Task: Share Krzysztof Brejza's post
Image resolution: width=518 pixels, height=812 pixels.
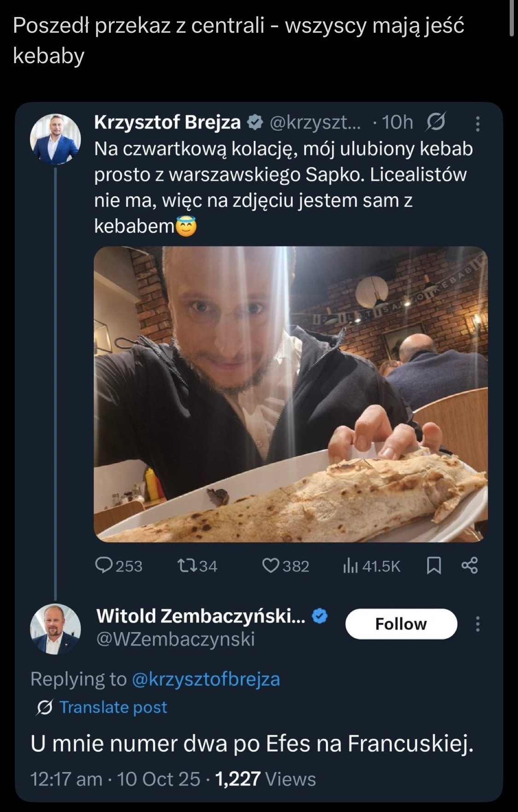Action: click(x=470, y=565)
